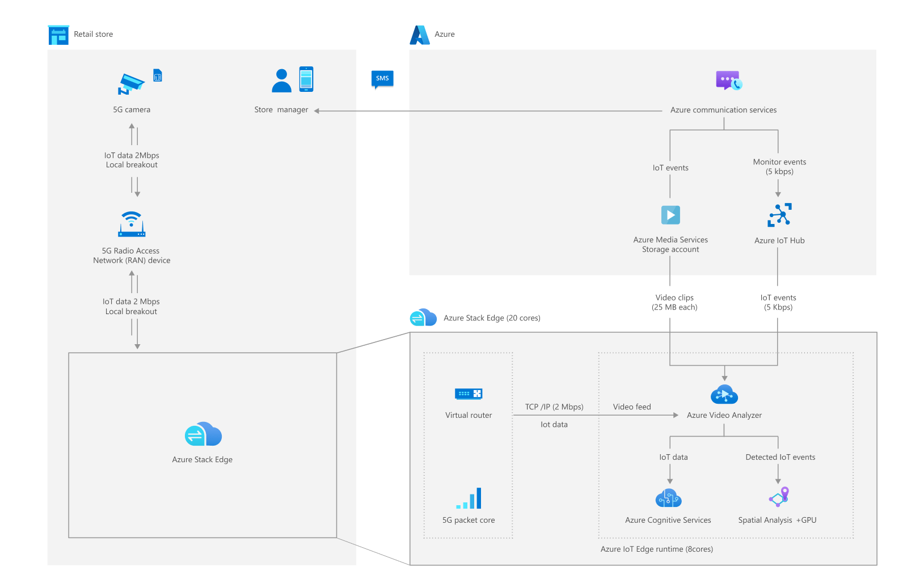Select the Retail store header icon

tap(58, 35)
